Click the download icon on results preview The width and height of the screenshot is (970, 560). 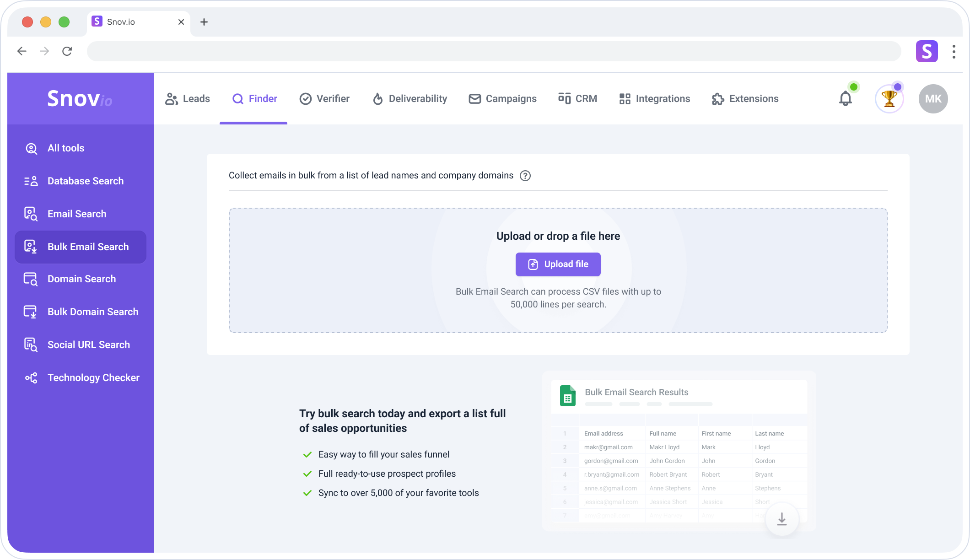(x=781, y=519)
